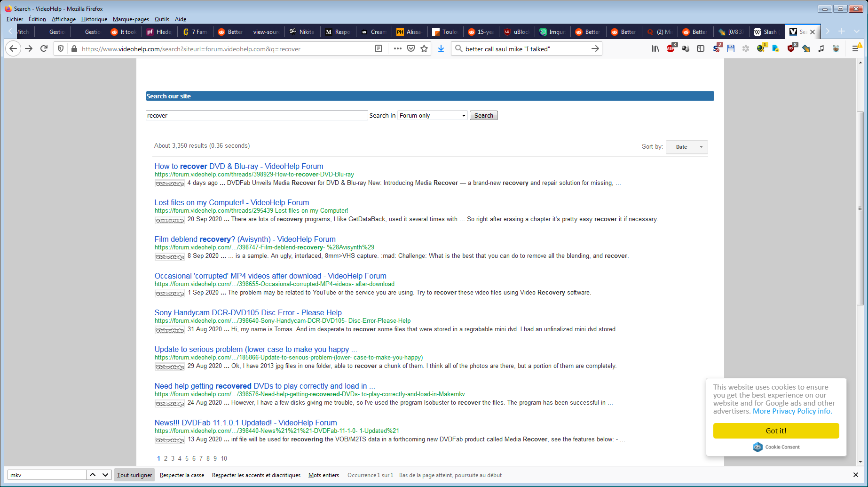Open 'Sony Handycam DCR-DVD105 Disc Error' result
The height and width of the screenshot is (487, 868).
coord(252,312)
